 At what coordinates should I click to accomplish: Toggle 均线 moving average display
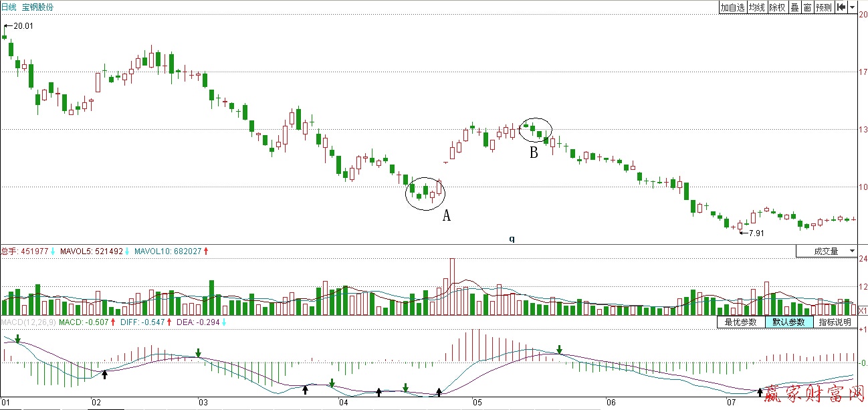click(756, 7)
